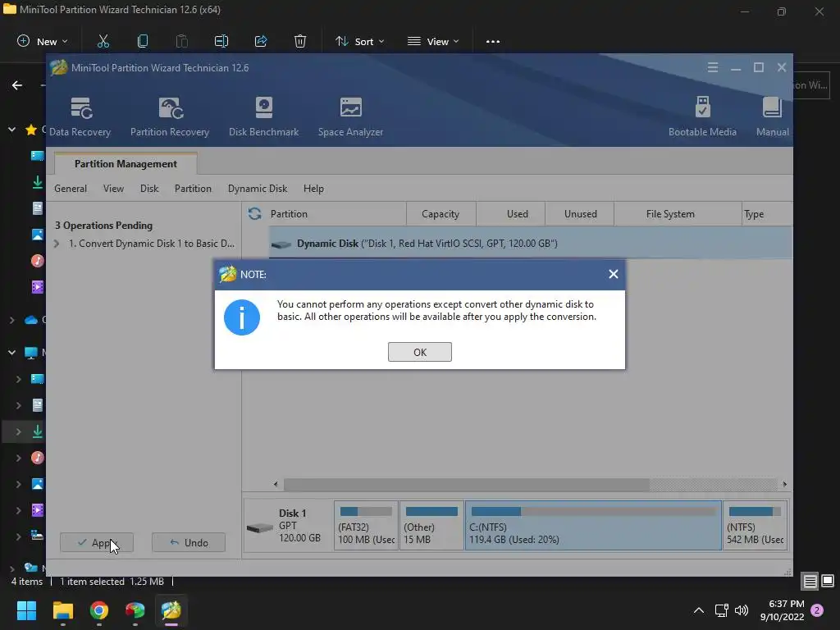Image resolution: width=840 pixels, height=630 pixels.
Task: Click Copy icon in File Explorer toolbar
Action: coord(143,41)
